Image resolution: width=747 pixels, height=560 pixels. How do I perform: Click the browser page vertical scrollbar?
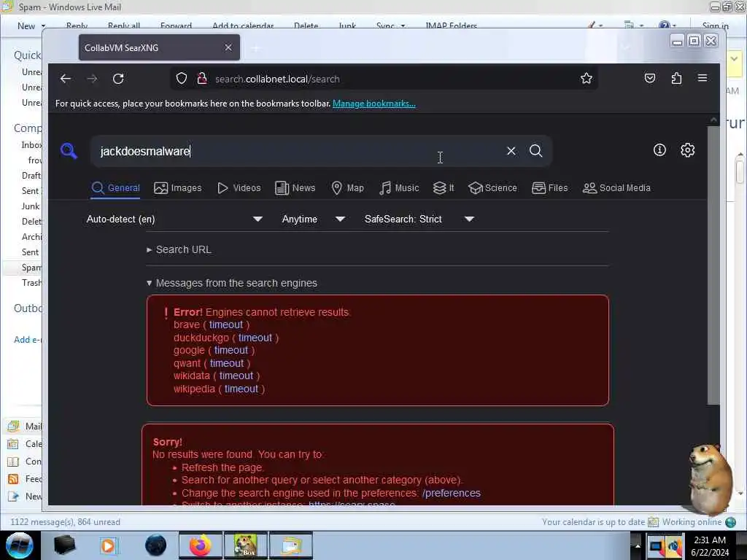[713, 267]
